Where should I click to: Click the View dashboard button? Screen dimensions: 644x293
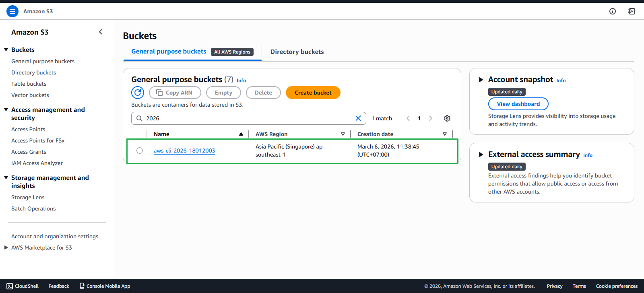pyautogui.click(x=518, y=104)
